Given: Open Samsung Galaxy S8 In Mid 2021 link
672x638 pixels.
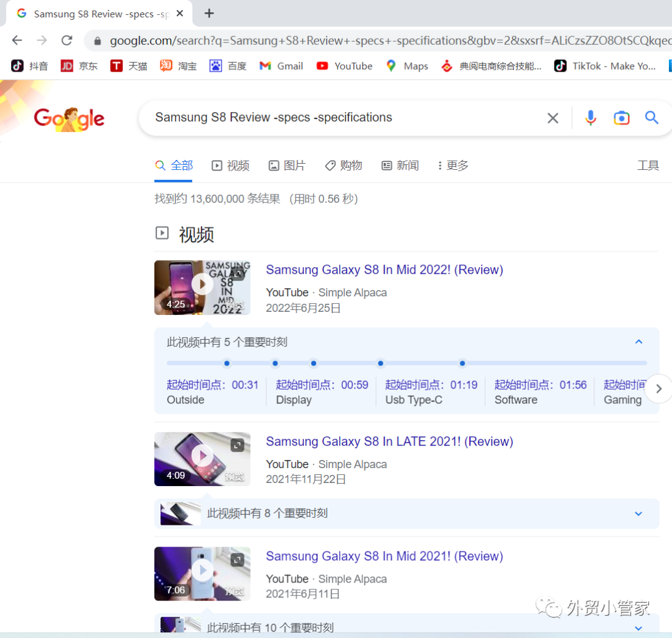Looking at the screenshot, I should (x=385, y=556).
